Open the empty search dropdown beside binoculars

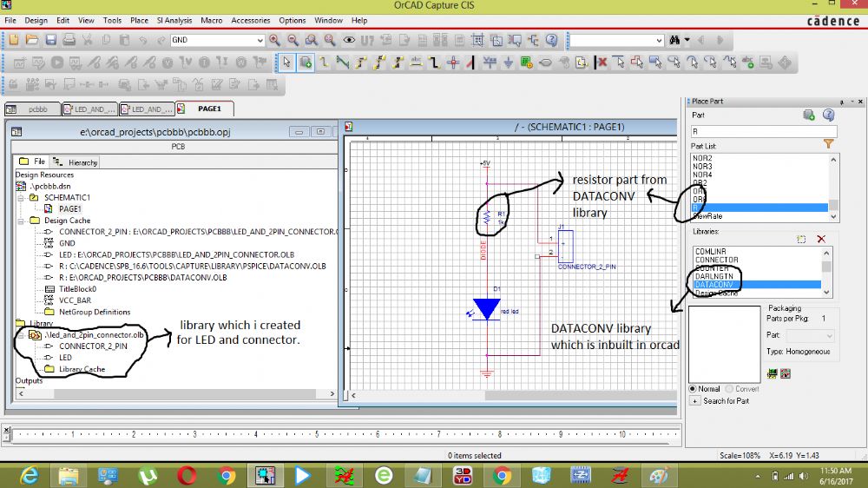point(659,41)
